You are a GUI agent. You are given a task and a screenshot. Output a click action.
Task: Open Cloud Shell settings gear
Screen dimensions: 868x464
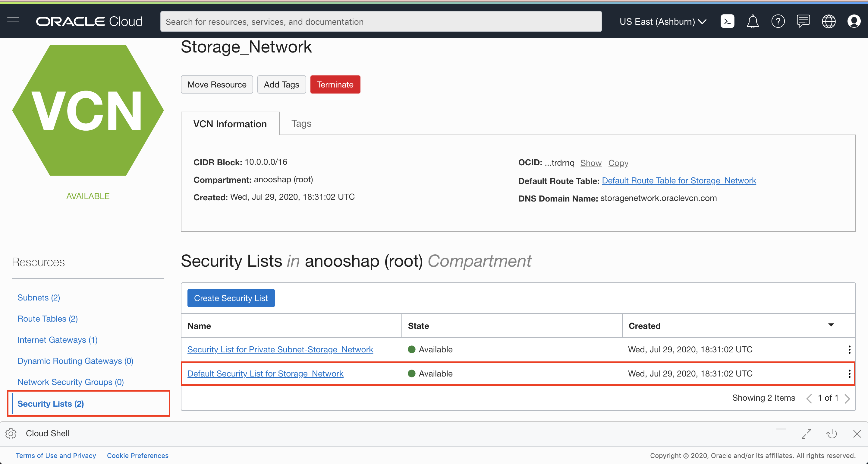pos(11,433)
